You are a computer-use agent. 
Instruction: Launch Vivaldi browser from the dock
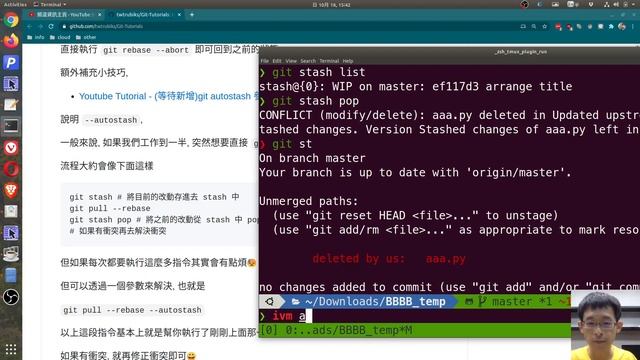(11, 147)
